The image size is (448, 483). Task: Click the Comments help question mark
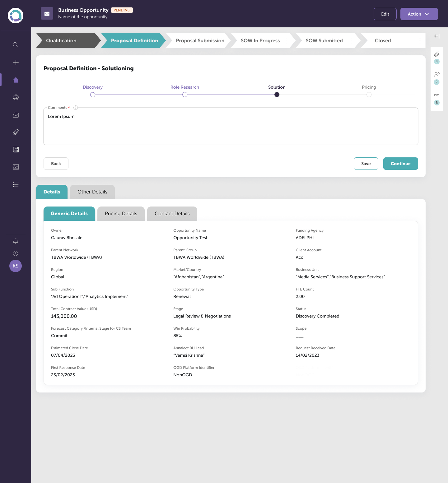tap(76, 108)
